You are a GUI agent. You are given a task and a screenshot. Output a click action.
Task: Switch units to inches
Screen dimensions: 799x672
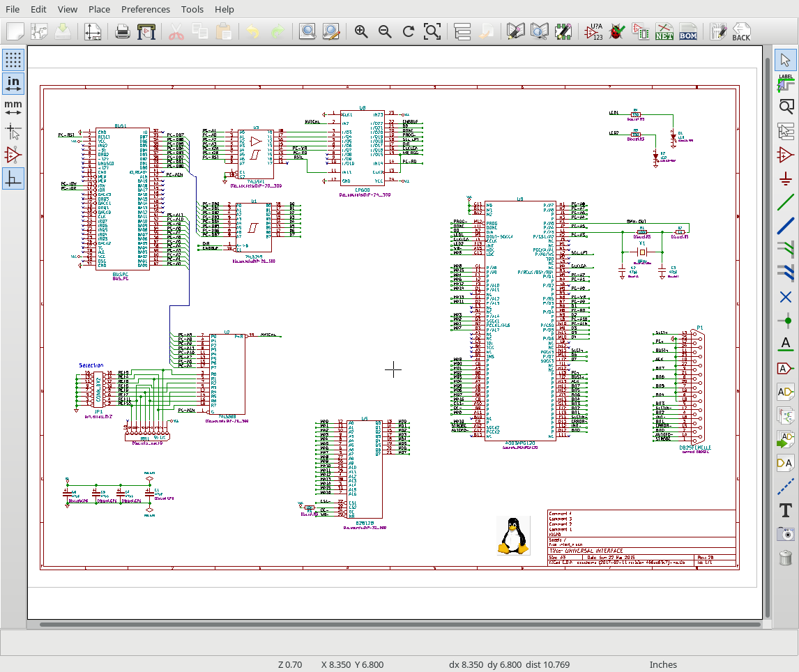pyautogui.click(x=13, y=83)
